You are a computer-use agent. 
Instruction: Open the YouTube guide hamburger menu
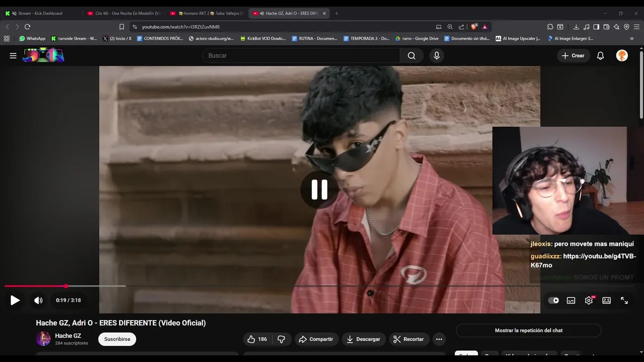13,56
